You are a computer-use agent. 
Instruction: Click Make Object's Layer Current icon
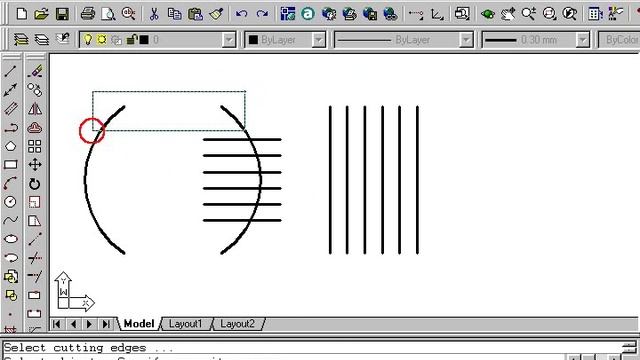pyautogui.click(x=21, y=40)
